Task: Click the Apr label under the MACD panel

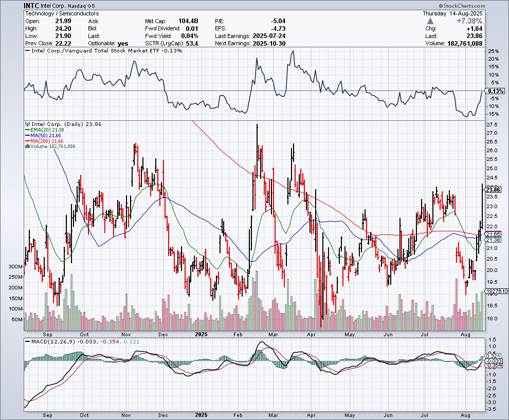Action: (x=311, y=415)
